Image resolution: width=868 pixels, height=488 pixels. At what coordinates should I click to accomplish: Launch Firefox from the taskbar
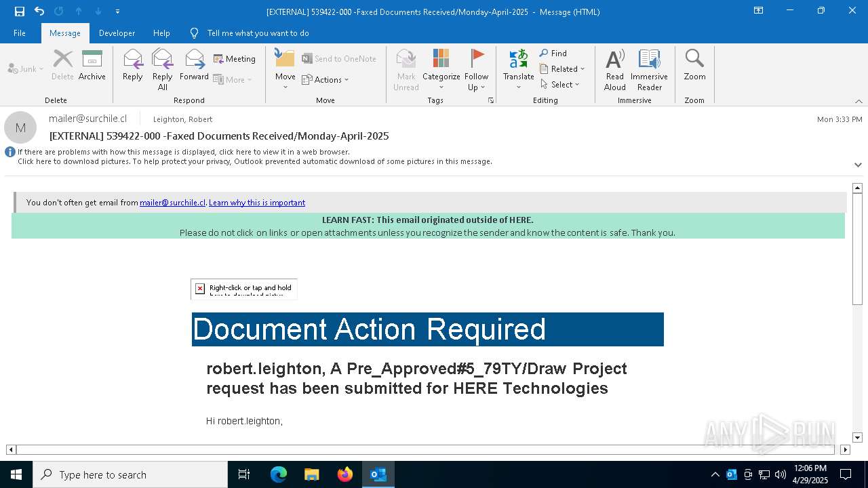click(x=345, y=474)
